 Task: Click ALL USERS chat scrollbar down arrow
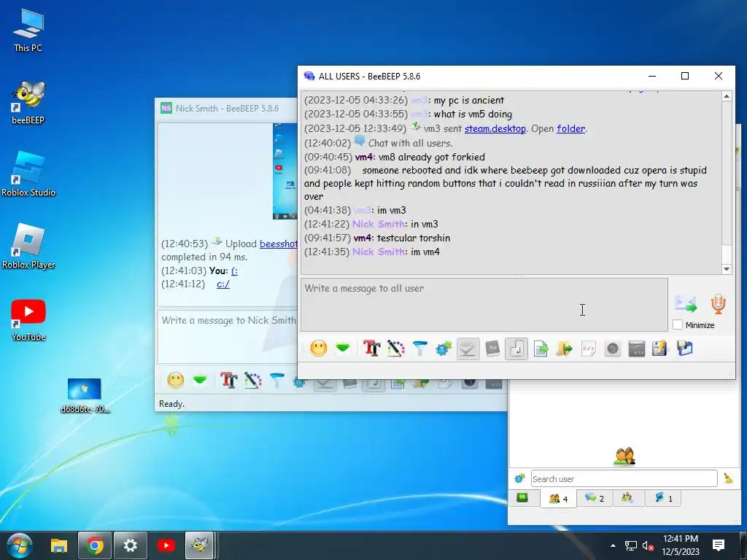(x=727, y=269)
